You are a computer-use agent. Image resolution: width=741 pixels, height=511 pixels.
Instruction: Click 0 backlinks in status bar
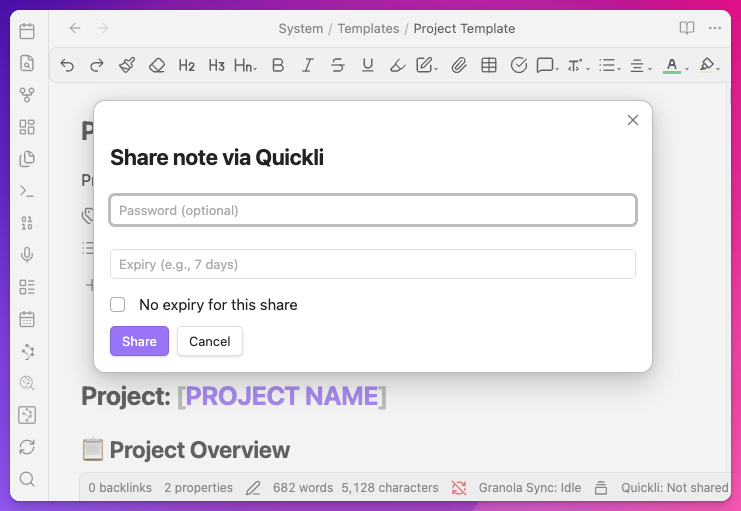click(120, 487)
